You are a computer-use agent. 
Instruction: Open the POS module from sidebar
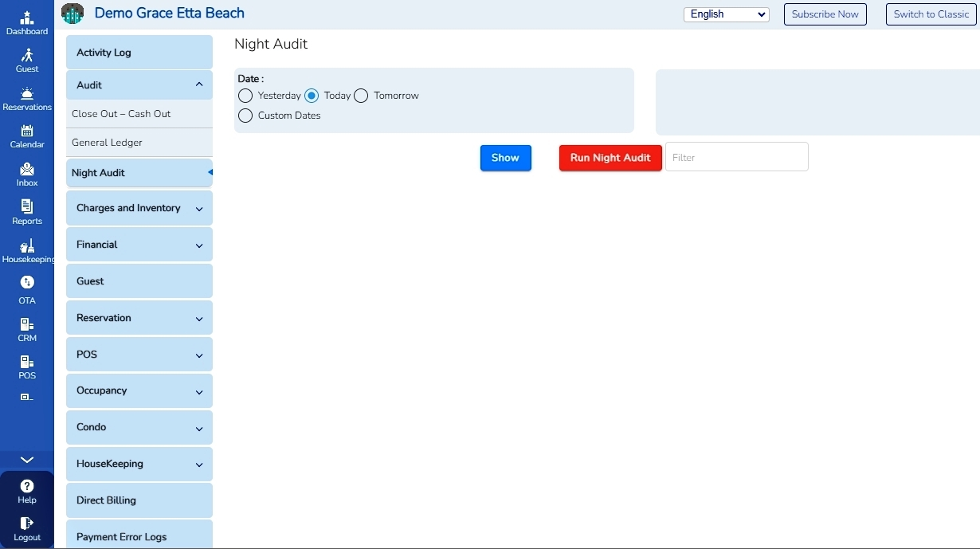point(27,366)
